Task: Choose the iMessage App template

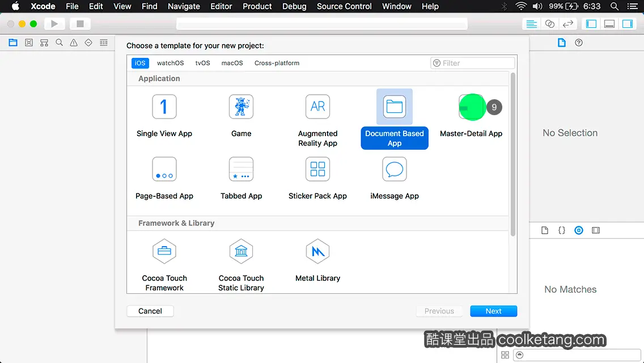Action: pyautogui.click(x=395, y=178)
